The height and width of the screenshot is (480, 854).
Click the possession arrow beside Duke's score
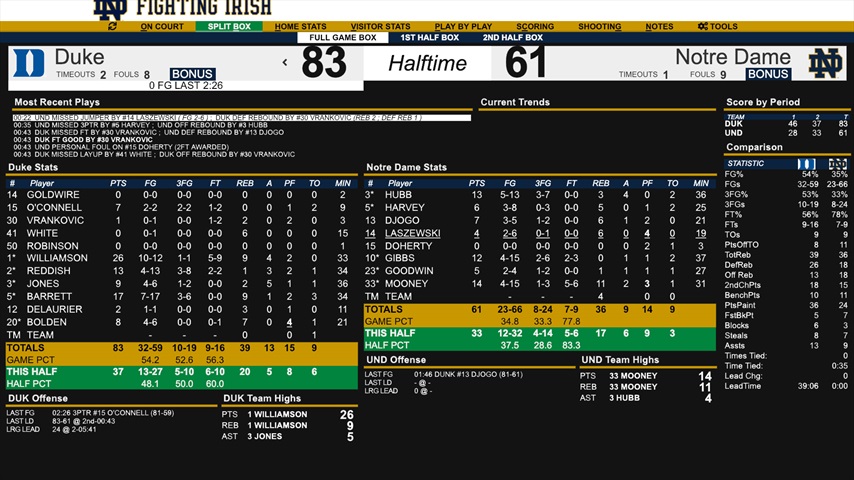tap(285, 63)
